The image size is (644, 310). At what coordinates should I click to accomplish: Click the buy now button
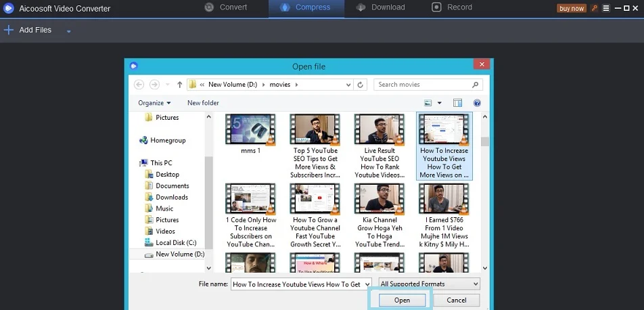pos(572,9)
